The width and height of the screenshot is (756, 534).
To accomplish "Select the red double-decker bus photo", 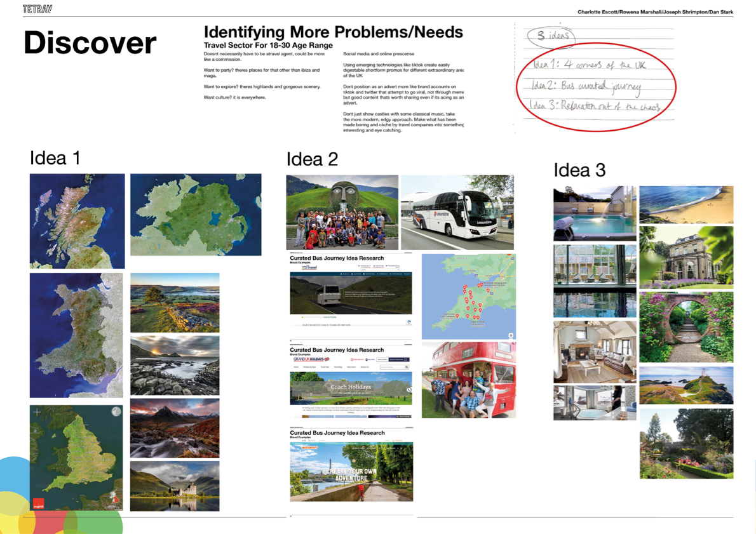I will pyautogui.click(x=469, y=380).
